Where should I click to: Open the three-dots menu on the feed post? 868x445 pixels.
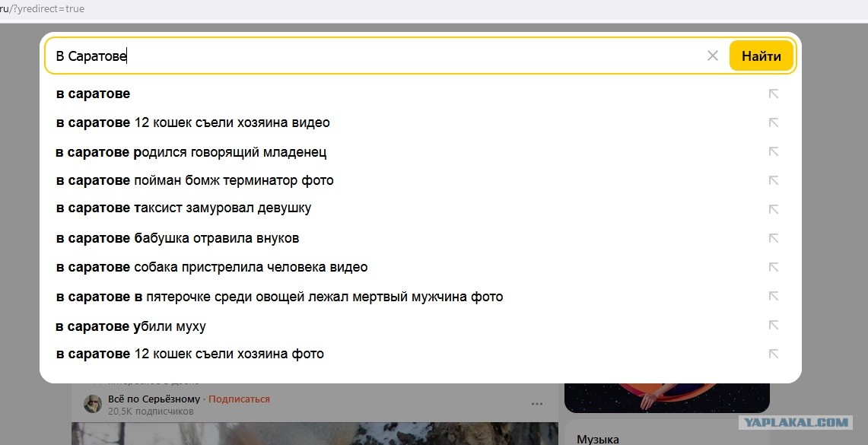(x=536, y=404)
